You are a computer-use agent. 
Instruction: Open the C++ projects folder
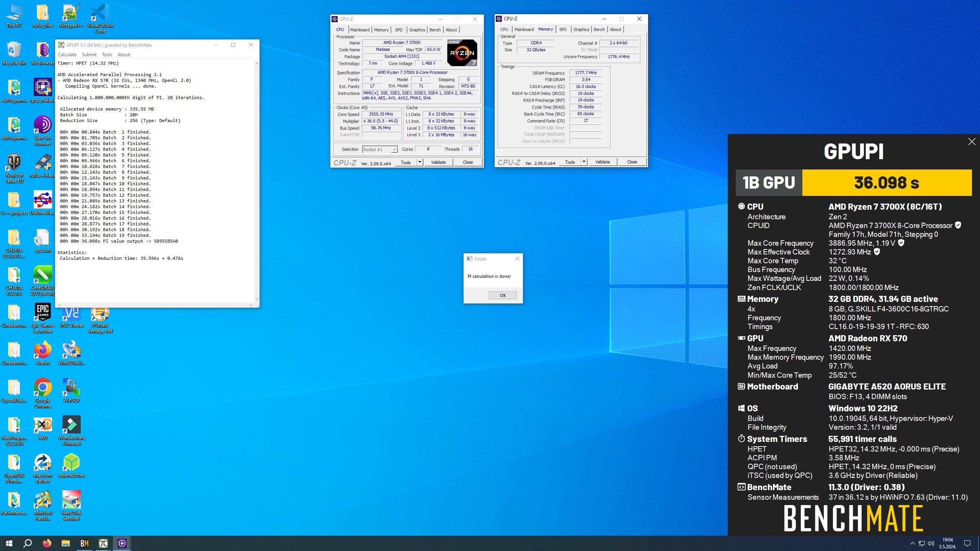(14, 204)
